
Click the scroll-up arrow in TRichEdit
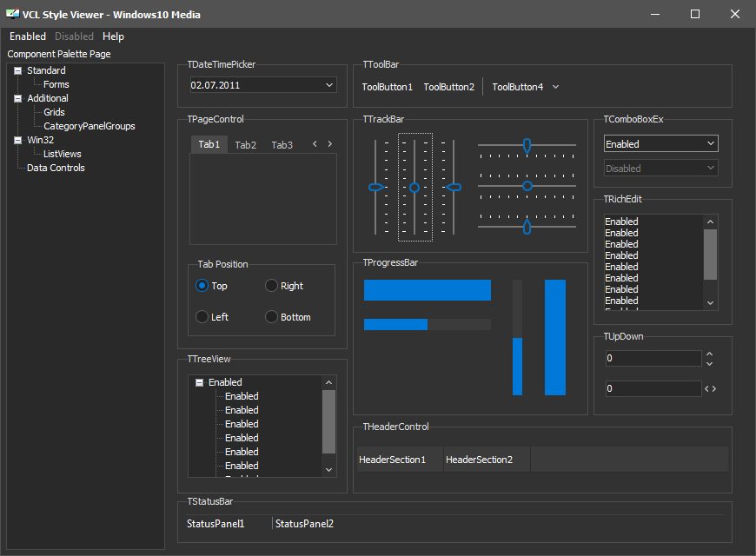[710, 222]
